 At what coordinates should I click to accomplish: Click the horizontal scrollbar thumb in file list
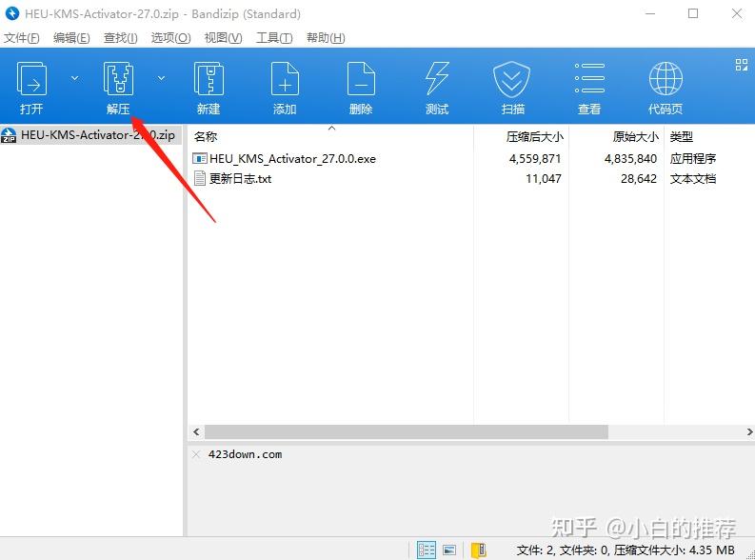pos(407,432)
